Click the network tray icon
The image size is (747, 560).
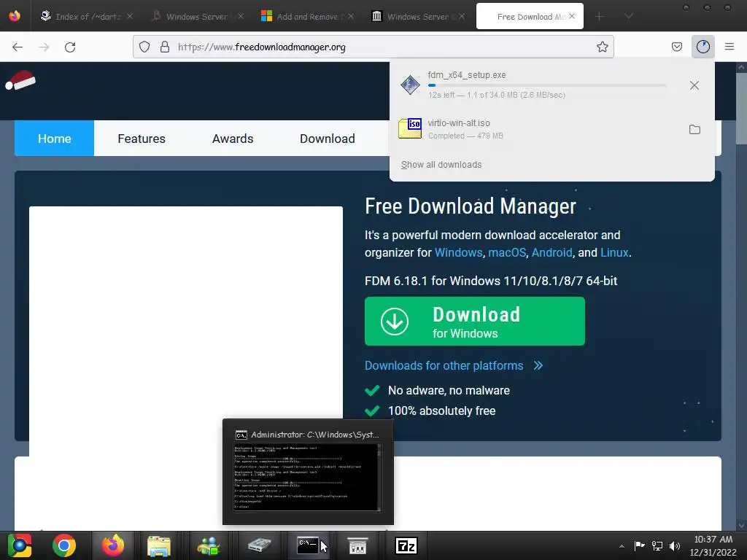(657, 545)
